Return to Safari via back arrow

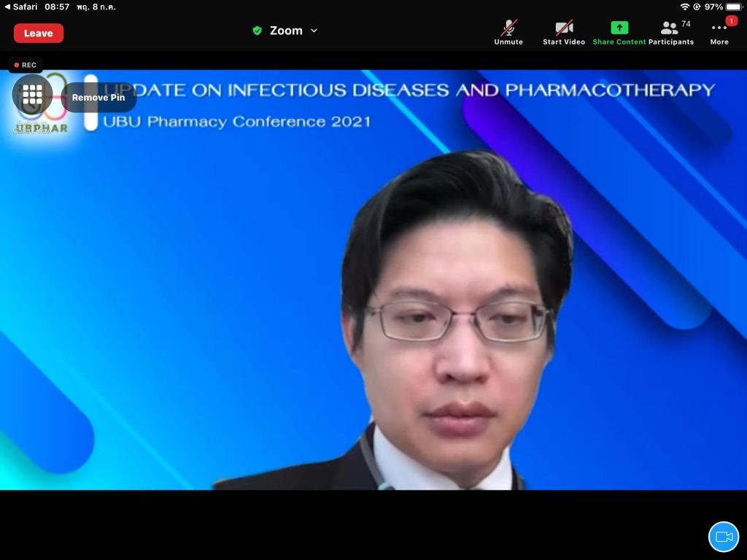pyautogui.click(x=21, y=7)
